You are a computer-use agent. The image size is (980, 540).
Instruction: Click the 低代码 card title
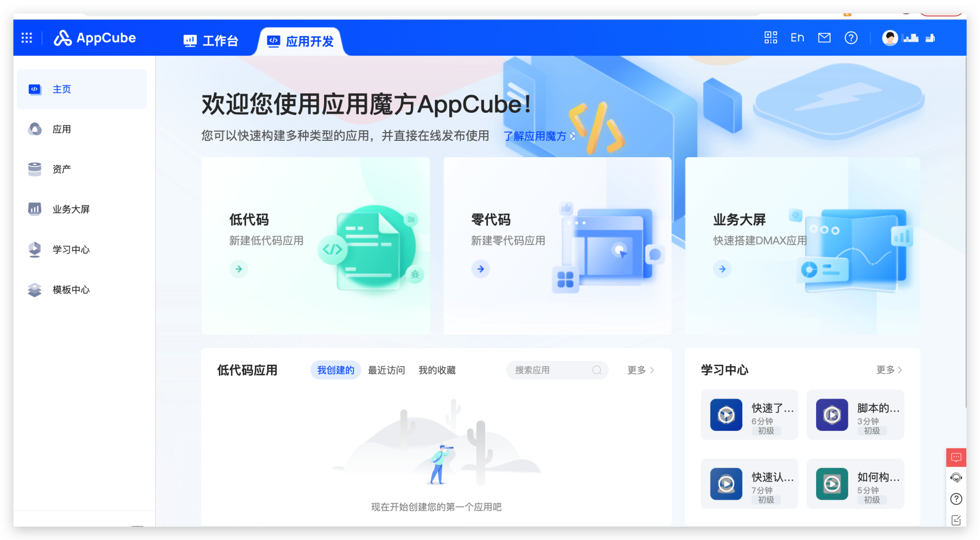pos(249,220)
